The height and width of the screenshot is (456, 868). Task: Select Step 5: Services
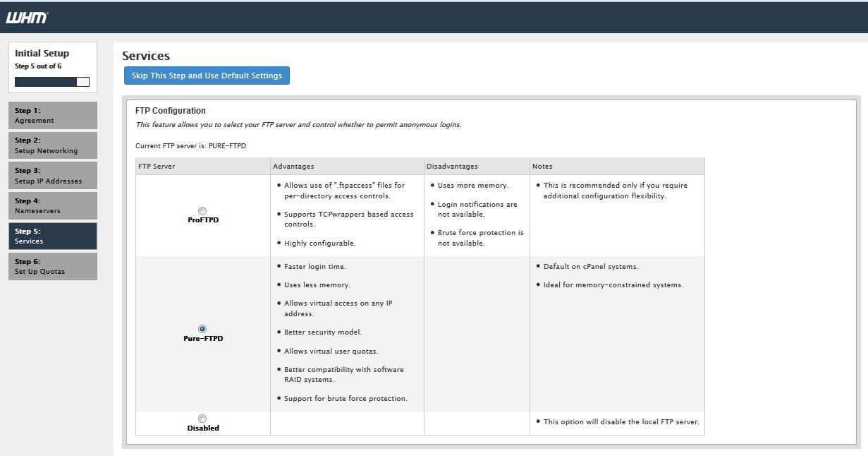53,236
